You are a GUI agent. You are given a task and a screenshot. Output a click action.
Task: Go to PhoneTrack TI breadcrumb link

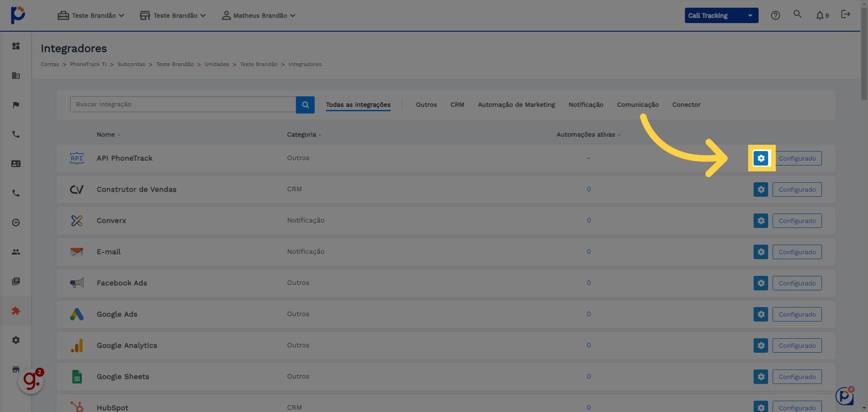coord(88,64)
